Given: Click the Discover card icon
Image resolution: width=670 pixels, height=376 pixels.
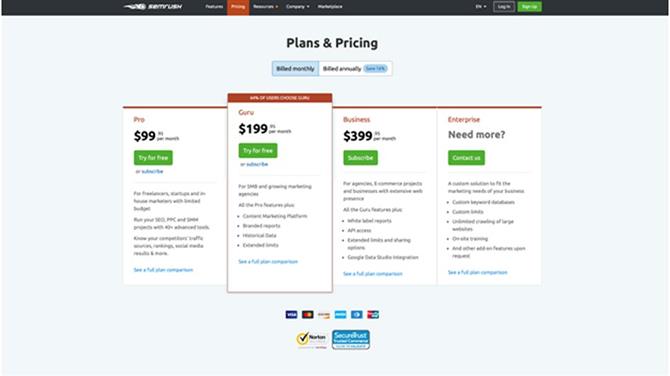Looking at the screenshot, I should click(x=324, y=315).
